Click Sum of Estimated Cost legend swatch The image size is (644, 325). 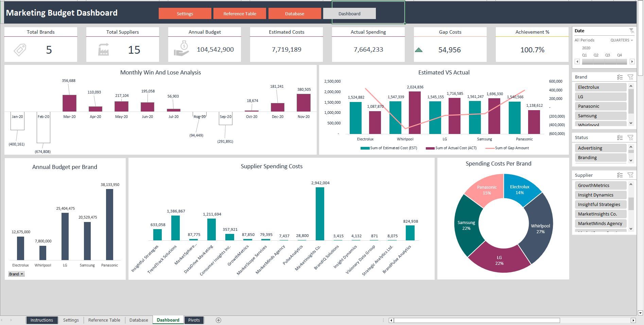pyautogui.click(x=365, y=148)
